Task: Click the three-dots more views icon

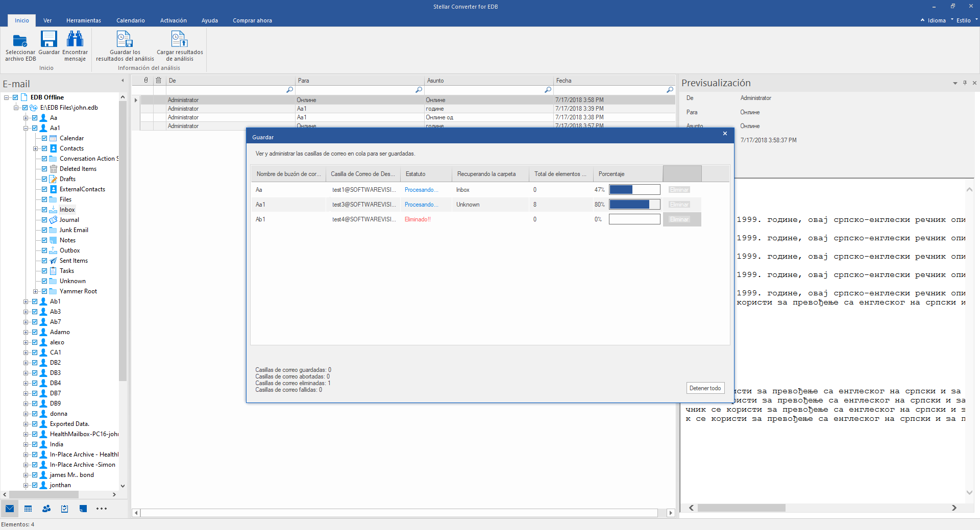Action: [x=102, y=509]
